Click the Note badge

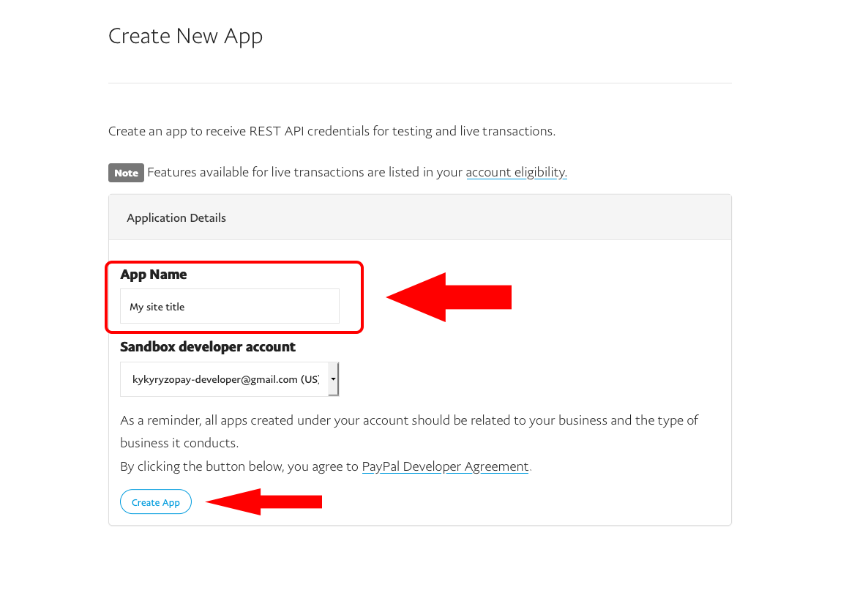click(x=126, y=173)
